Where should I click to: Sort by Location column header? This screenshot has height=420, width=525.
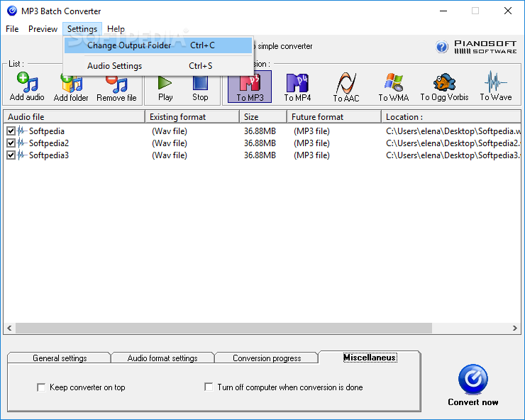(451, 117)
